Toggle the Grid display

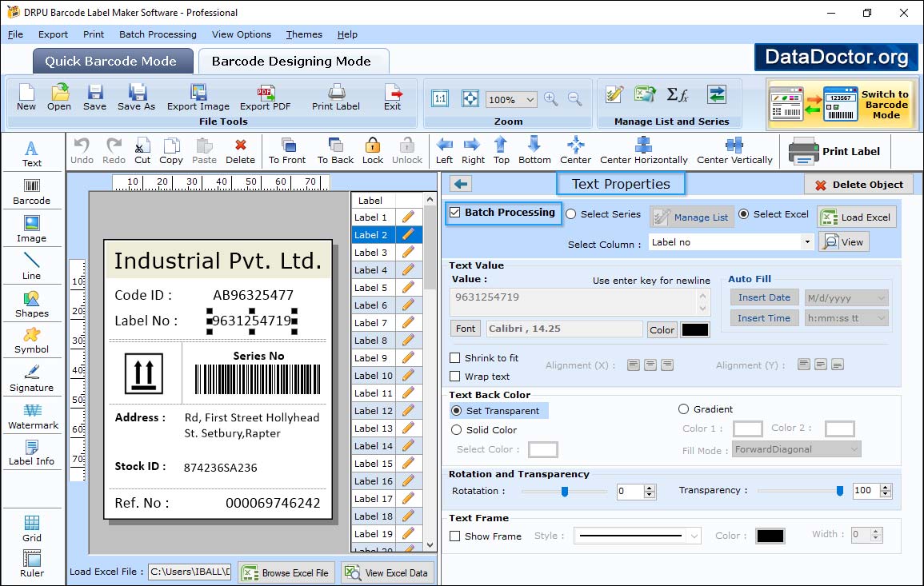(32, 529)
